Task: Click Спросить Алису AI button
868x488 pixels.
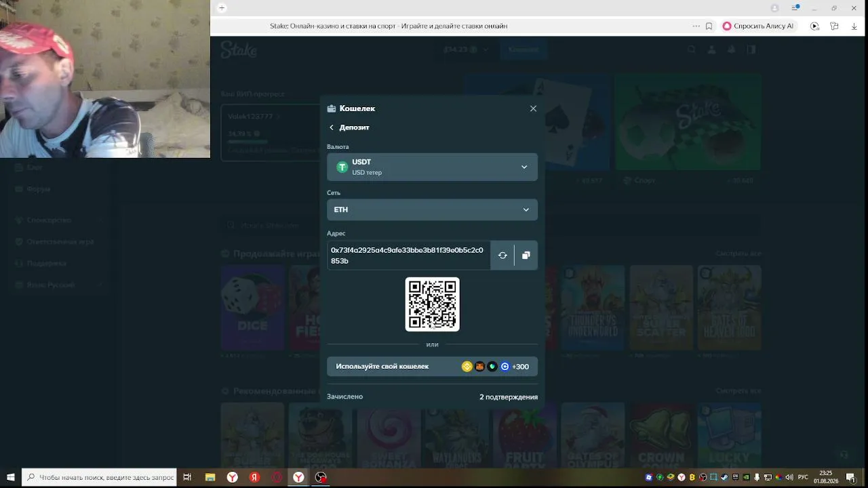Action: click(757, 26)
